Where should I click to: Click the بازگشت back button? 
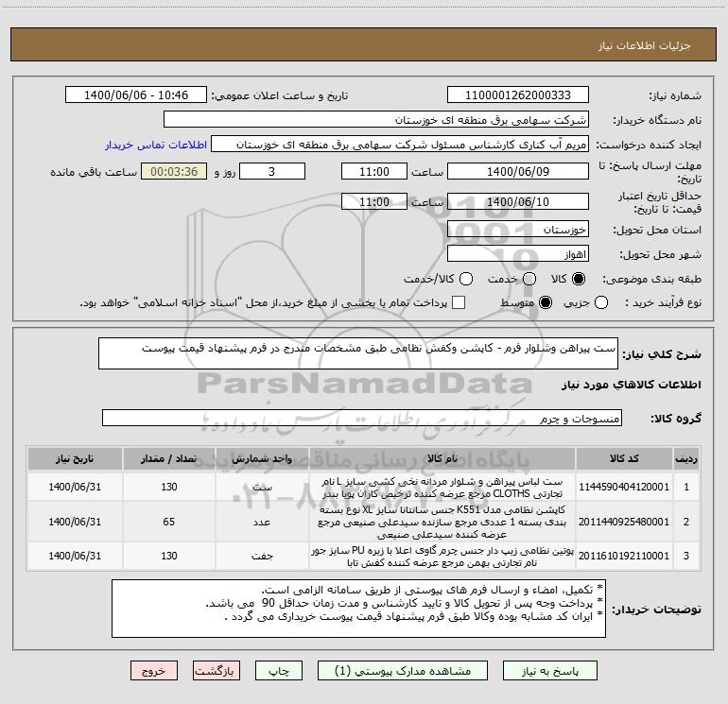(217, 671)
